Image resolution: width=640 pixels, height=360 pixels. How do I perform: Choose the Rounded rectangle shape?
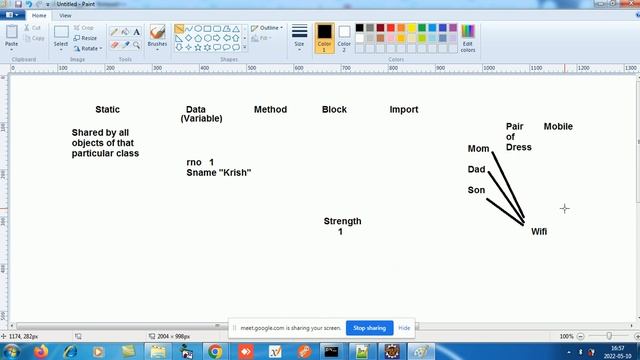tap(217, 29)
